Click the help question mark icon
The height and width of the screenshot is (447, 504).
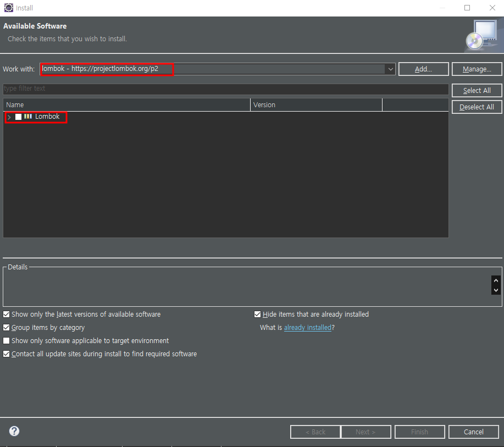pyautogui.click(x=14, y=431)
